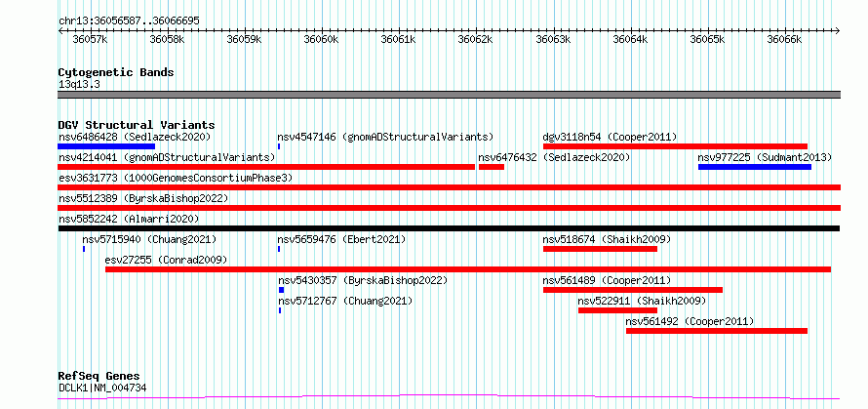868x409 pixels.
Task: Open nsv561492 (Cooper2011) label
Action: (x=690, y=321)
